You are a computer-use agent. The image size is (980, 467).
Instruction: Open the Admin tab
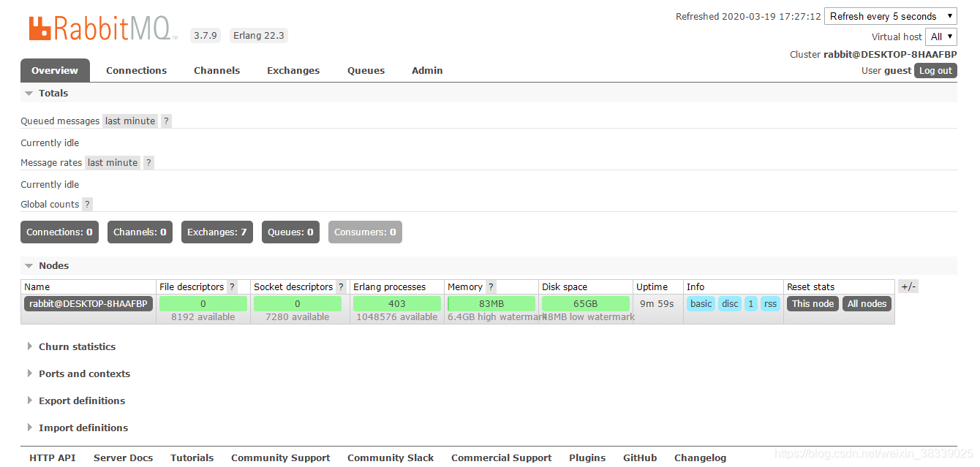[x=427, y=70]
